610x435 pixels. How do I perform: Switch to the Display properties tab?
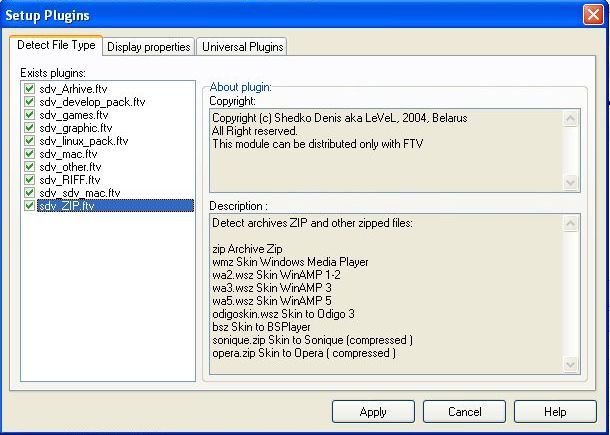(148, 46)
